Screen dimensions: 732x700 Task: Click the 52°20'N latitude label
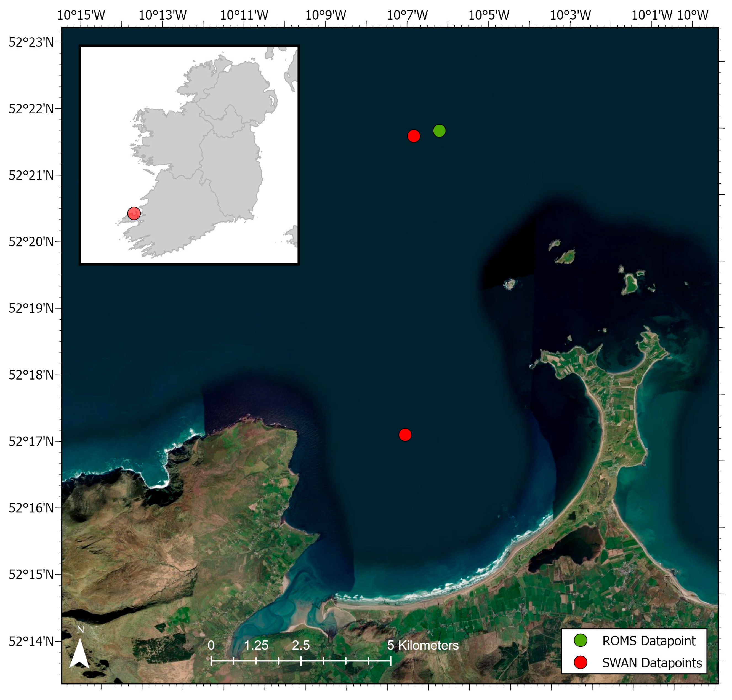[x=31, y=242]
